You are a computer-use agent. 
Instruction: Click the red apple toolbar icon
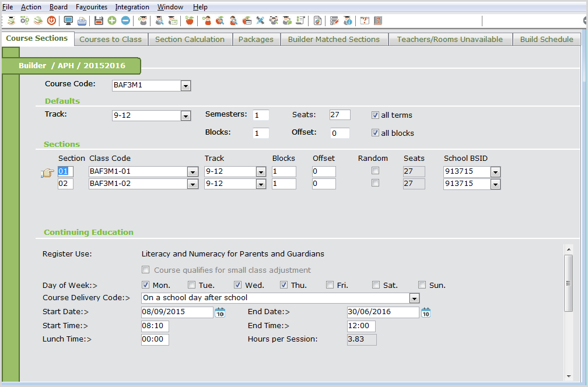[189, 21]
